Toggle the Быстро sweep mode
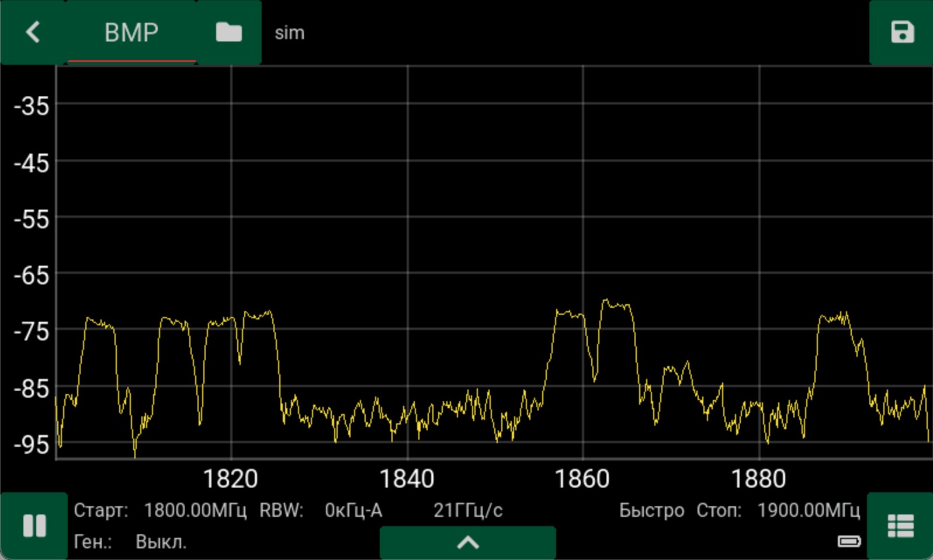933x560 pixels. click(651, 510)
